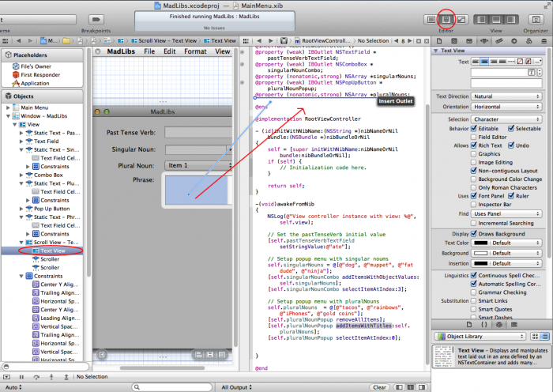This screenshot has width=553, height=392.
Task: Collapse the Scroll View tree item
Action: [x=21, y=243]
